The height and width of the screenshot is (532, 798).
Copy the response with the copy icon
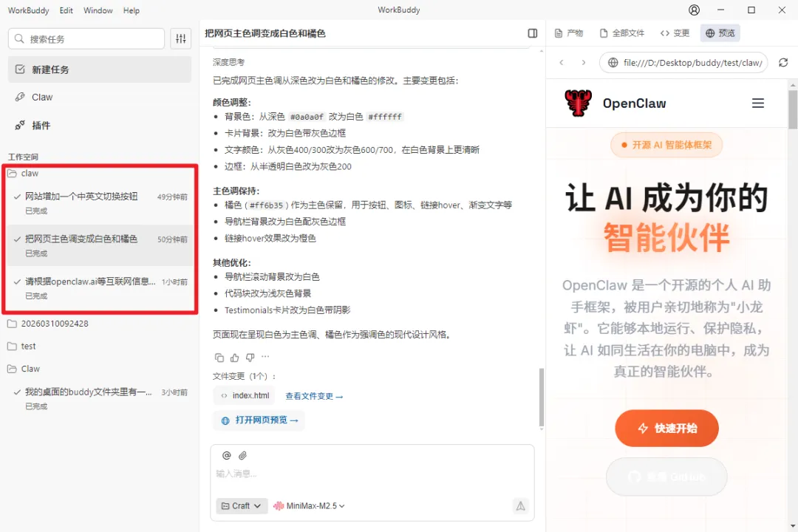(219, 358)
